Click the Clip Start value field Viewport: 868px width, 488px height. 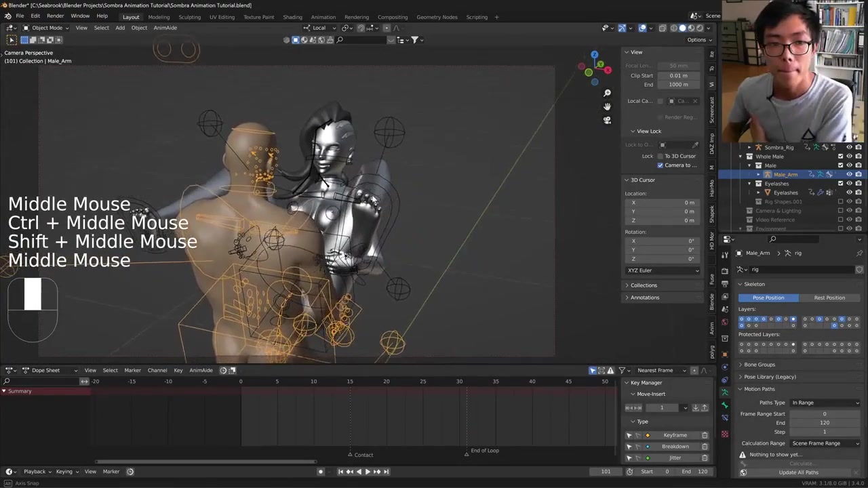pos(678,75)
